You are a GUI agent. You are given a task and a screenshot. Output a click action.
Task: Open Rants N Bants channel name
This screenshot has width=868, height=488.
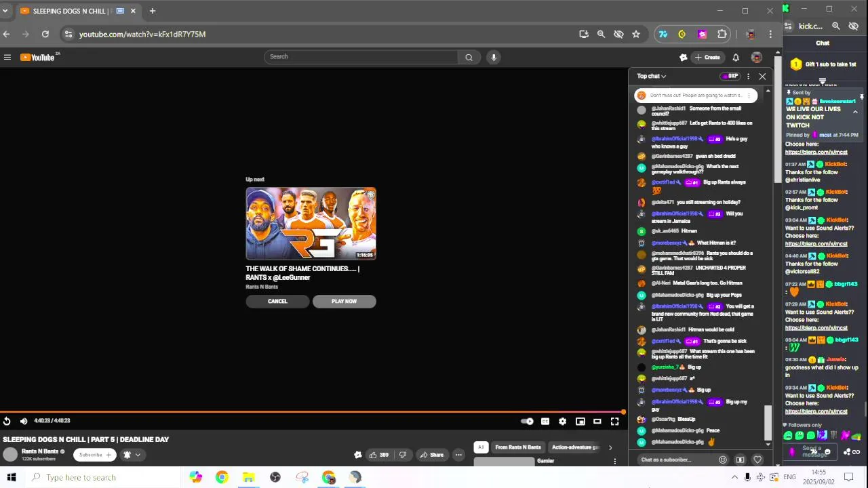(x=40, y=451)
